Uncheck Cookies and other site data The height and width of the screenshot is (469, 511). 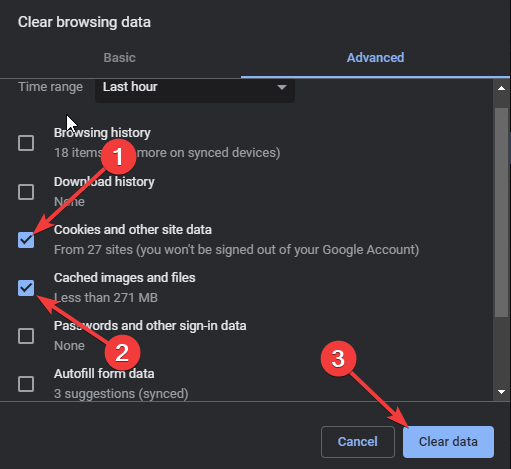click(26, 240)
